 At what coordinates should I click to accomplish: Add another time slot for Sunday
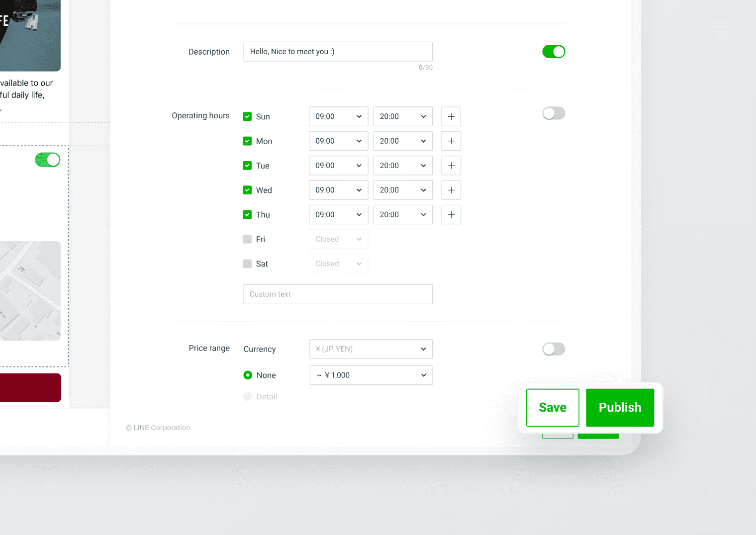[x=451, y=116]
